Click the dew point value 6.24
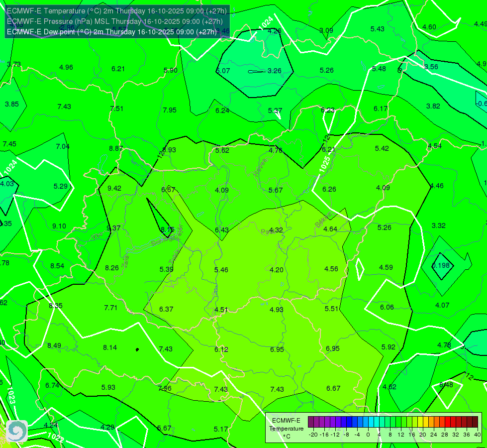The image size is (487, 448). (222, 111)
